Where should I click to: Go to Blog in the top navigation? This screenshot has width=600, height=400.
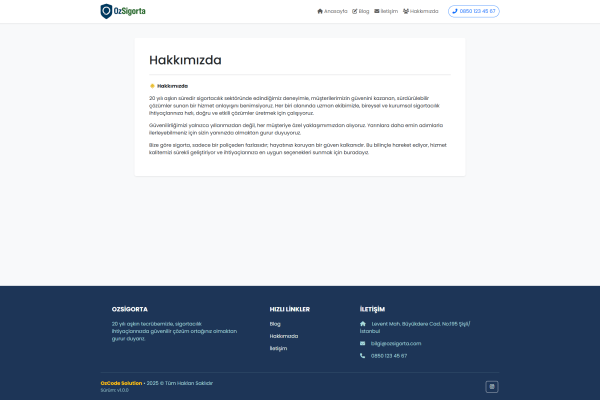tap(364, 11)
